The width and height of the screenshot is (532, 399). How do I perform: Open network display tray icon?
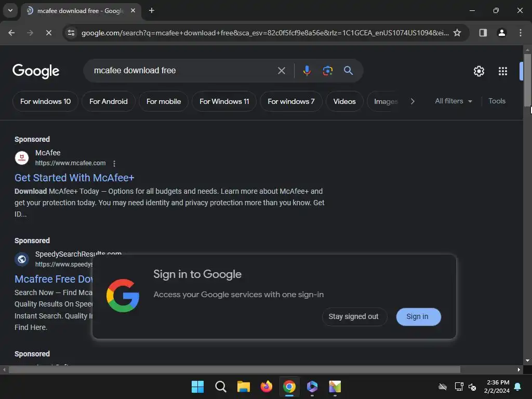pos(459,387)
